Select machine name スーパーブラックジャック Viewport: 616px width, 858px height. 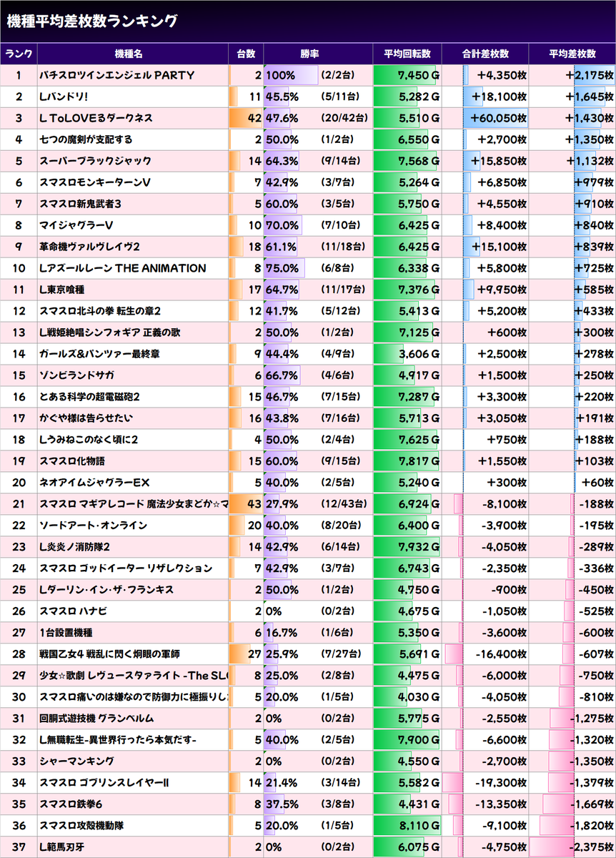point(95,161)
